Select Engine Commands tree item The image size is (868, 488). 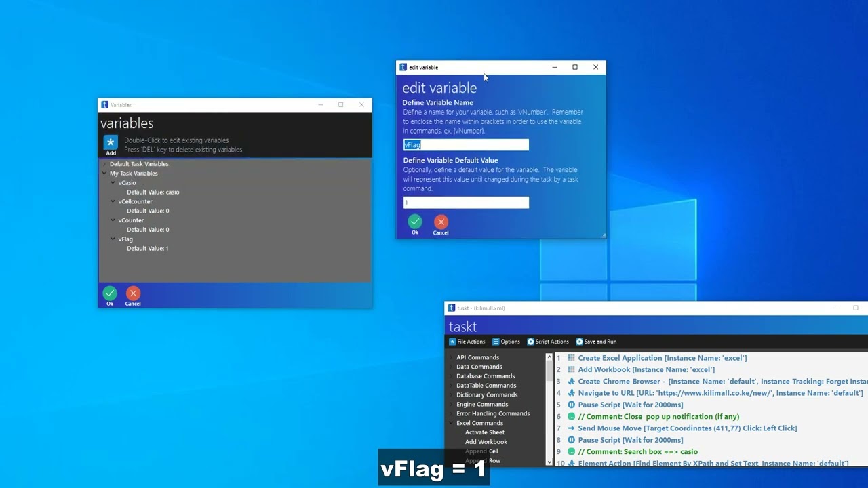point(482,404)
